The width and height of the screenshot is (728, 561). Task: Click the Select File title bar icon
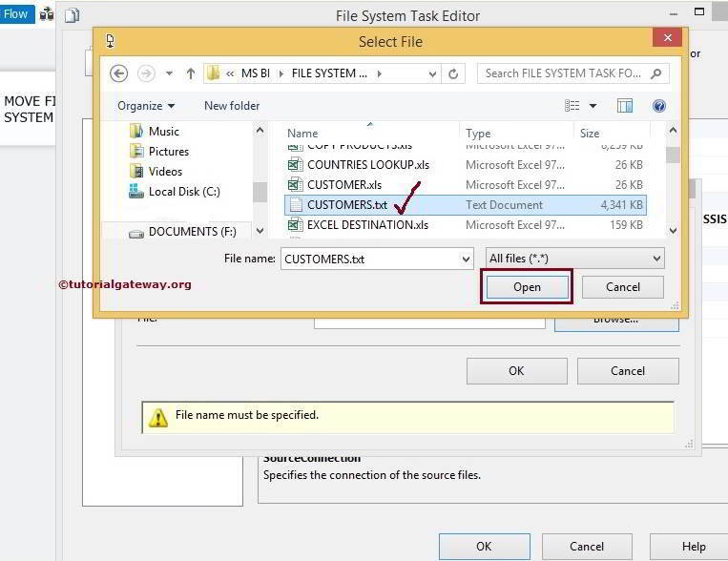coord(111,41)
